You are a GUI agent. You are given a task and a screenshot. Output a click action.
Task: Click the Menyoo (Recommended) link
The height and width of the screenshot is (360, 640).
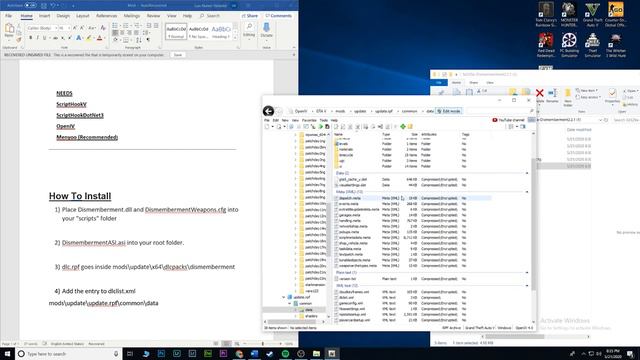[x=87, y=137]
